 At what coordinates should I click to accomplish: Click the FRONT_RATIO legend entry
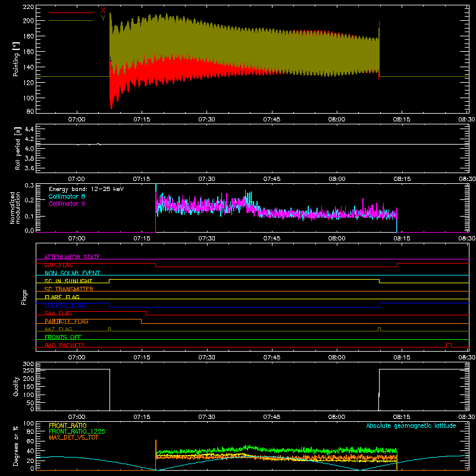68,425
